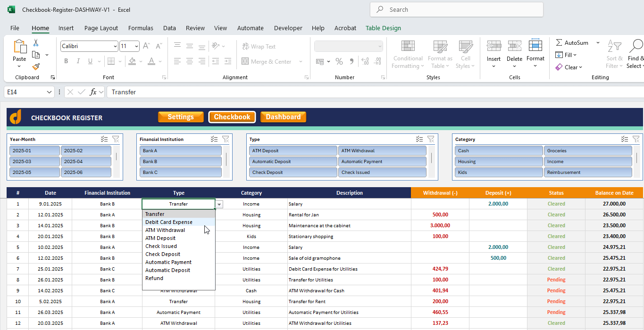This screenshot has height=330, width=644.
Task: Select 2025-03 in Year-Month slicer
Action: [34, 161]
